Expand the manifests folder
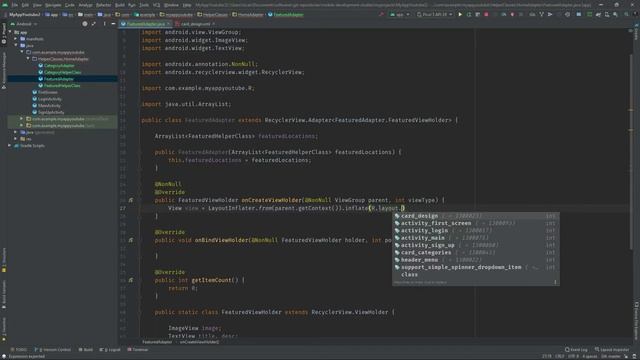This screenshot has height=360, width=640. (x=16, y=39)
